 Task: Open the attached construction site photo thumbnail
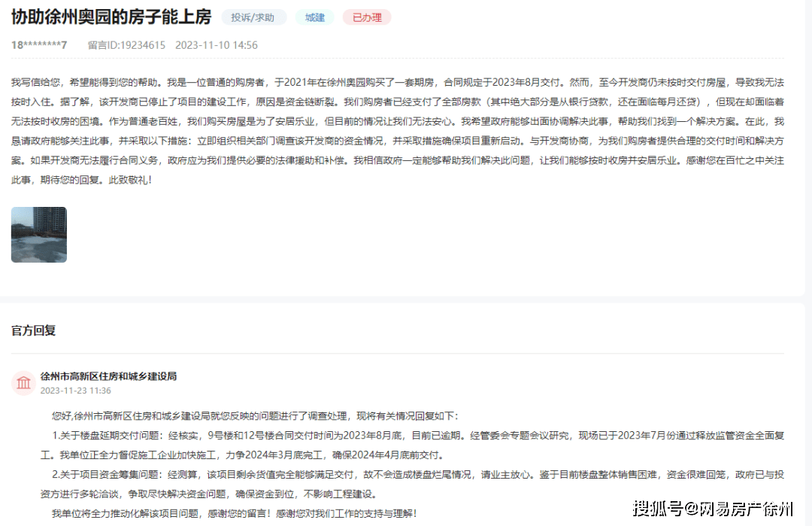(39, 235)
